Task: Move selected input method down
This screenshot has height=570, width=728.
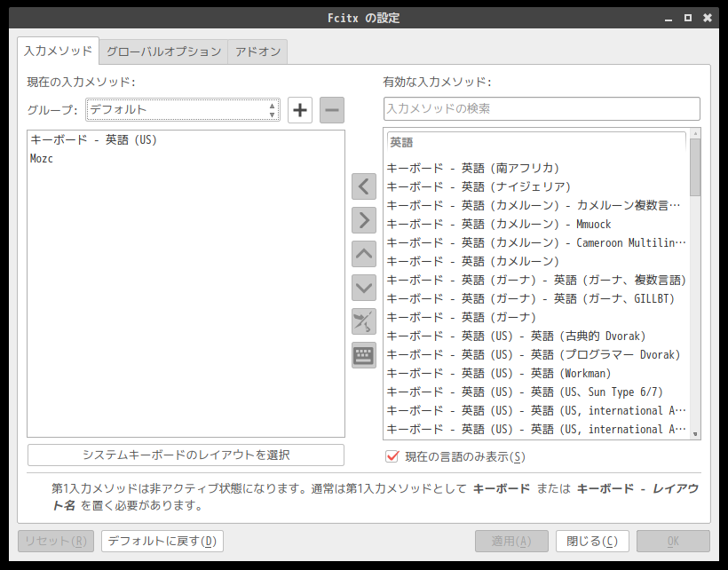Action: click(363, 288)
